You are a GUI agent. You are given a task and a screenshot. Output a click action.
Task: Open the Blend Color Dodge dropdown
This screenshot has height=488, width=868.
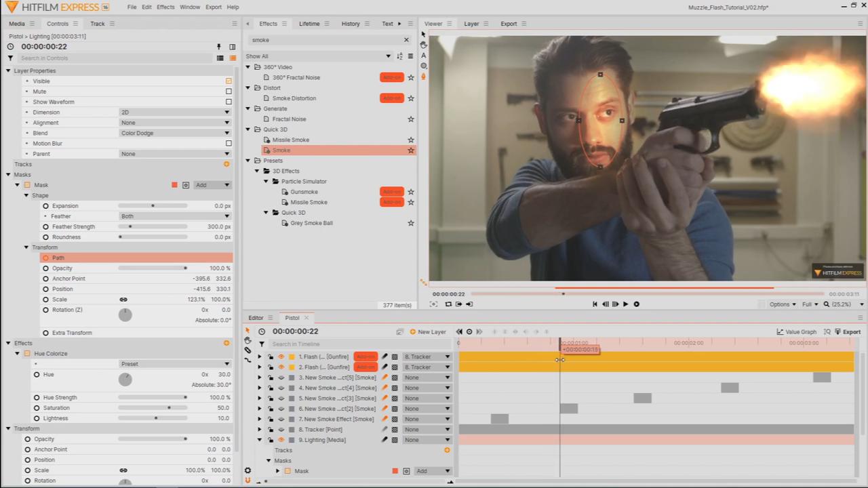click(x=175, y=134)
